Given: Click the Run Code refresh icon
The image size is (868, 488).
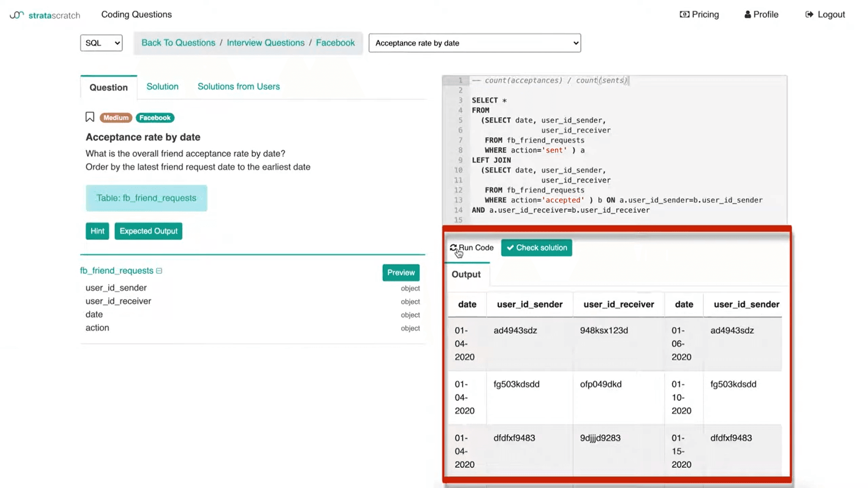Looking at the screenshot, I should click(x=453, y=248).
